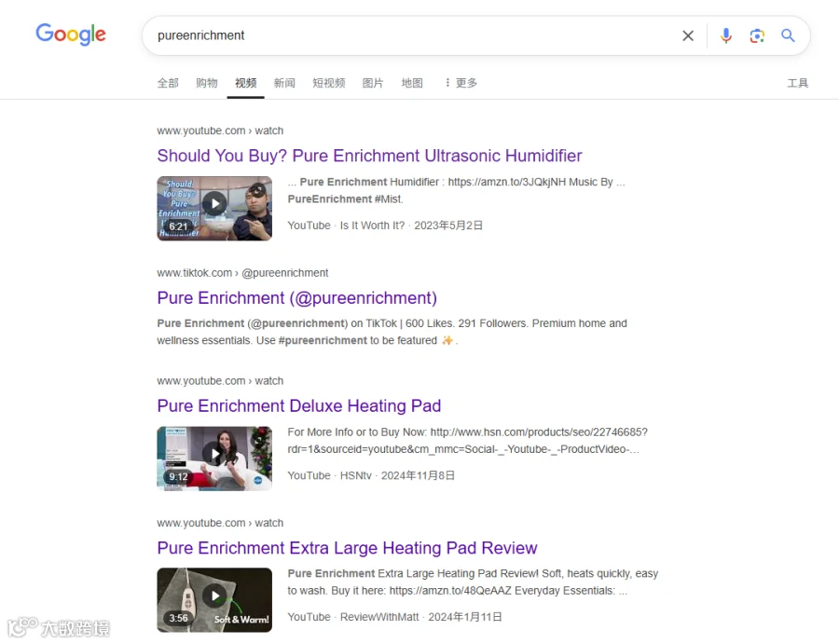839x644 pixels.
Task: Start voice search with the microphone icon
Action: (725, 35)
